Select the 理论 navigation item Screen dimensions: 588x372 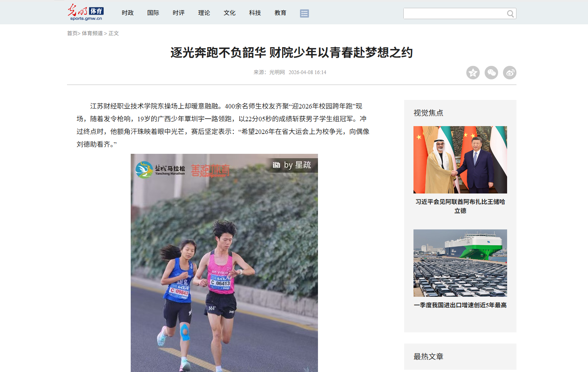(x=204, y=13)
